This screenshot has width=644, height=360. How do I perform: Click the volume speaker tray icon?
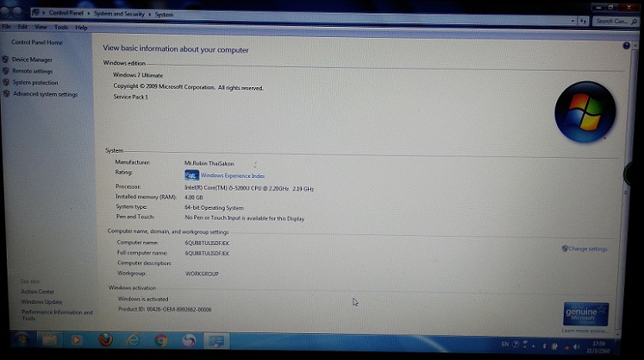coord(577,347)
